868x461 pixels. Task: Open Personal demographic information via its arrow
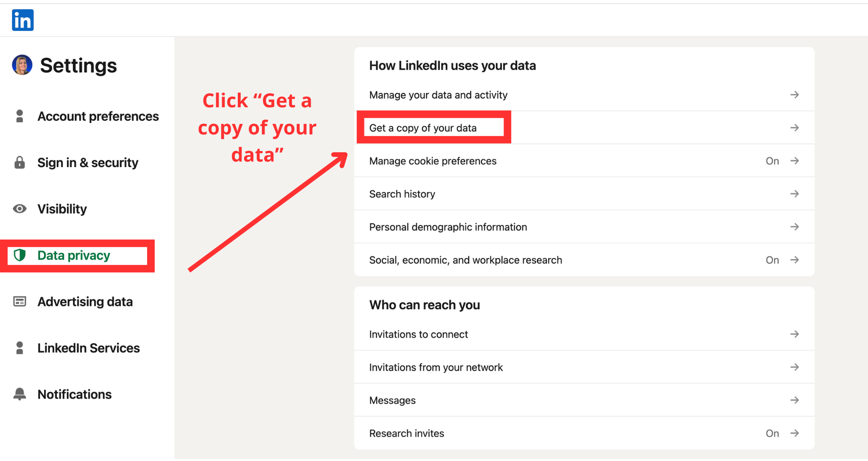coord(795,226)
